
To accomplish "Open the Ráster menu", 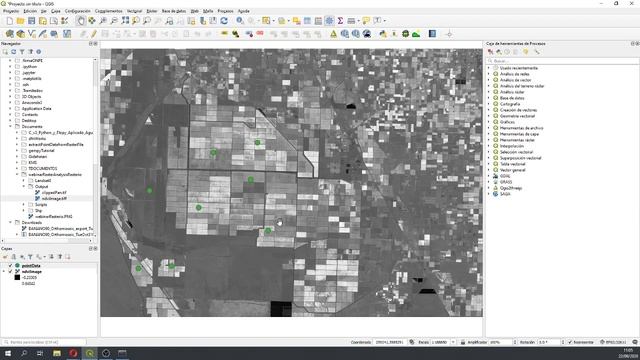I will (x=152, y=11).
